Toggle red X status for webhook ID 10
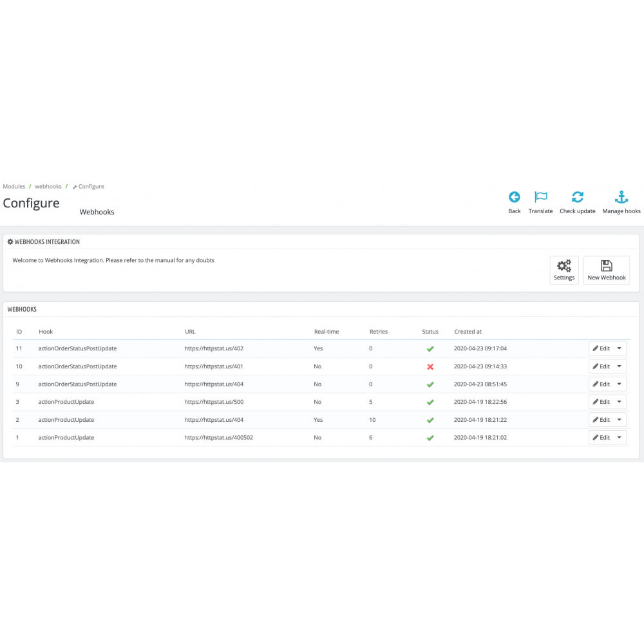644x644 pixels. [430, 366]
